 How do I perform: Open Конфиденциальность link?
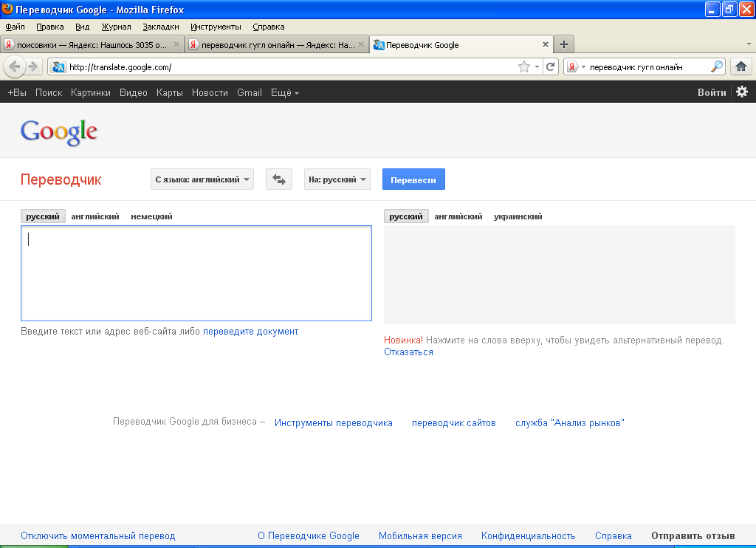coord(528,536)
